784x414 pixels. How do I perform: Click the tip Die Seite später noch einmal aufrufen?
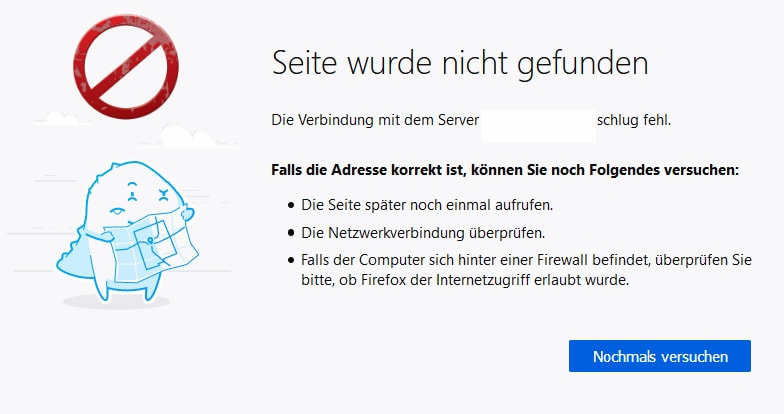[x=427, y=205]
